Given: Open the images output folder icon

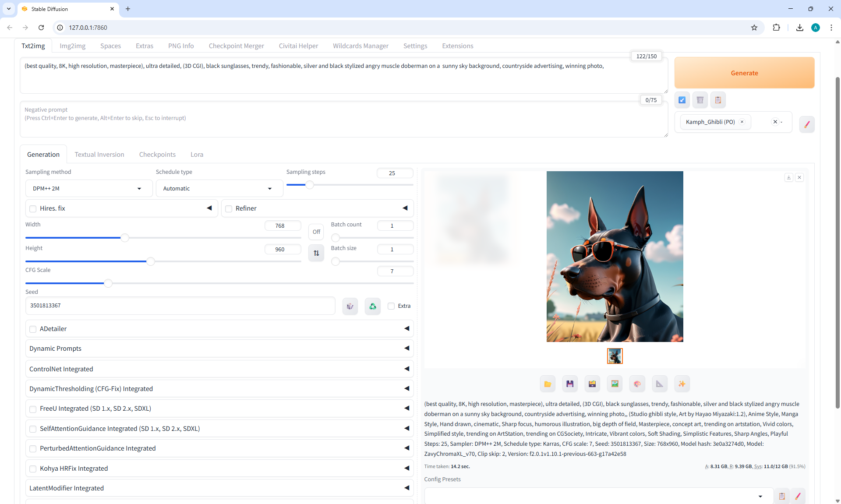Looking at the screenshot, I should pyautogui.click(x=548, y=384).
